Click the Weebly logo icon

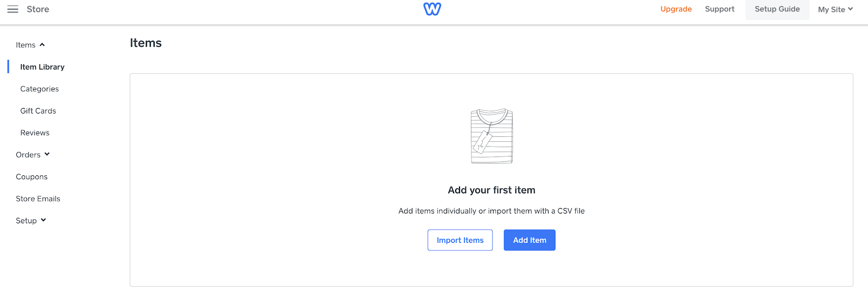pyautogui.click(x=432, y=9)
